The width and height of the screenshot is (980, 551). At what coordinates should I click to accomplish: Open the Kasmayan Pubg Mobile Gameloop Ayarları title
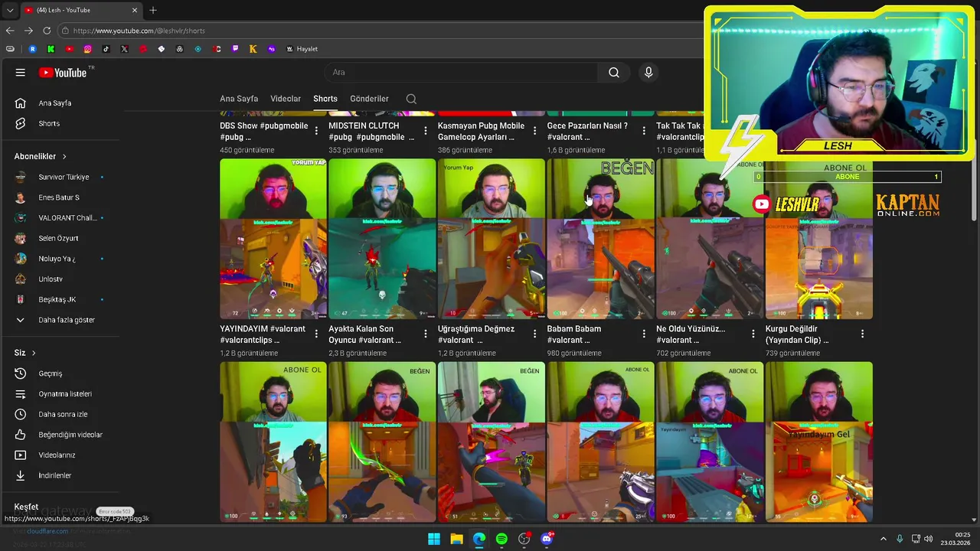pos(482,131)
